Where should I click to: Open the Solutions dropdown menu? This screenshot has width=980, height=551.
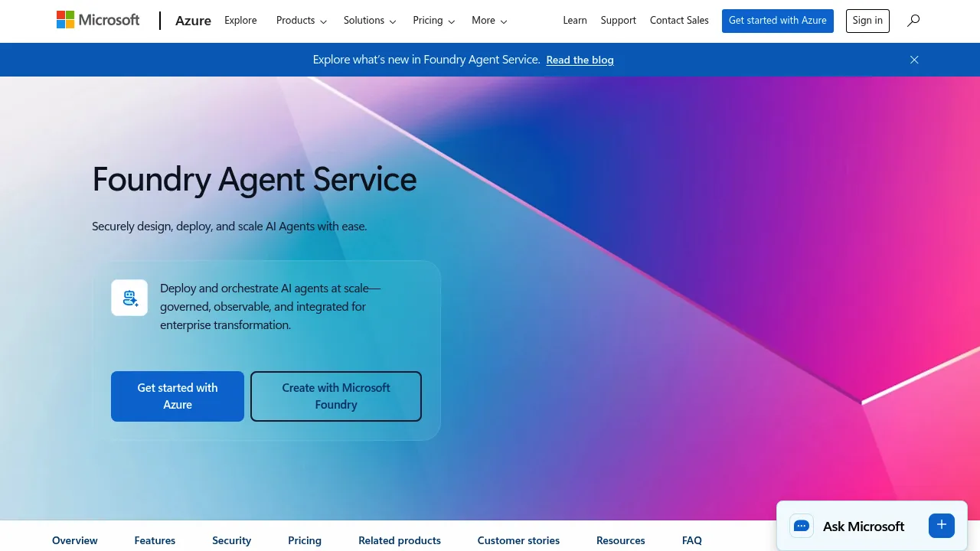click(x=370, y=21)
